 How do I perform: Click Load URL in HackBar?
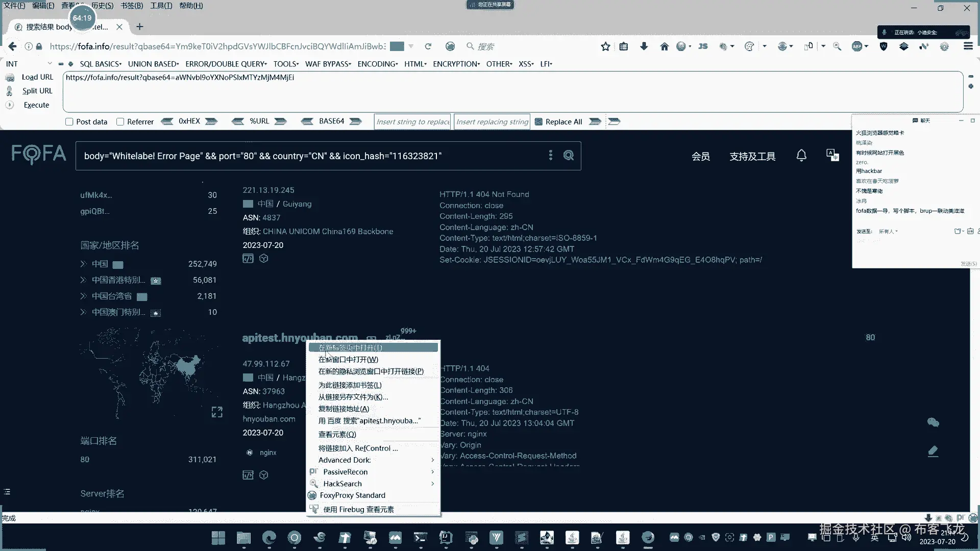tap(37, 77)
